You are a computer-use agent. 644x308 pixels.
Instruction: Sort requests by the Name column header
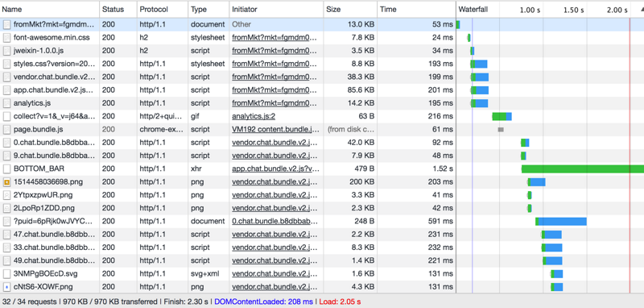click(49, 10)
